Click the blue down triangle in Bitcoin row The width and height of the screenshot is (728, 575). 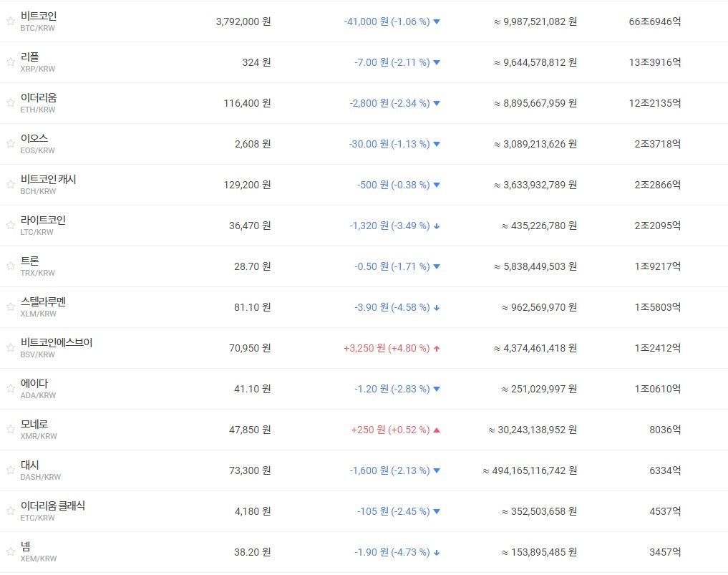[437, 22]
